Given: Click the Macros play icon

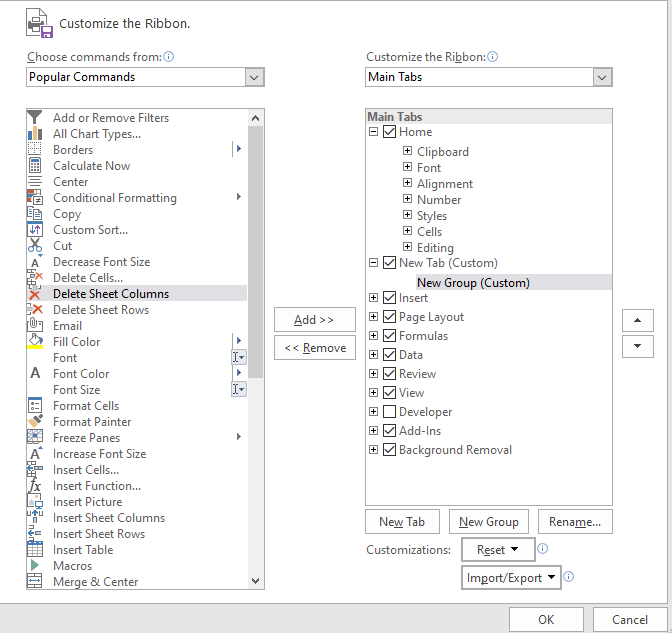Looking at the screenshot, I should point(35,565).
